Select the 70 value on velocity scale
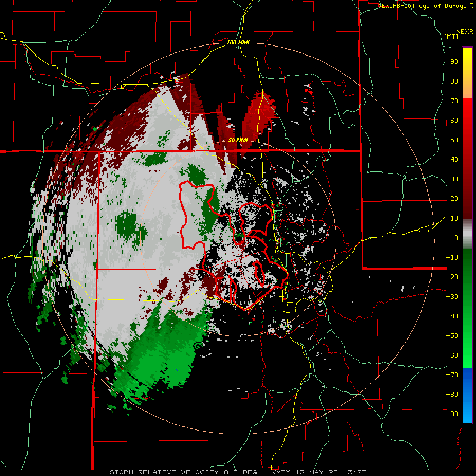476x476 pixels. (x=454, y=101)
